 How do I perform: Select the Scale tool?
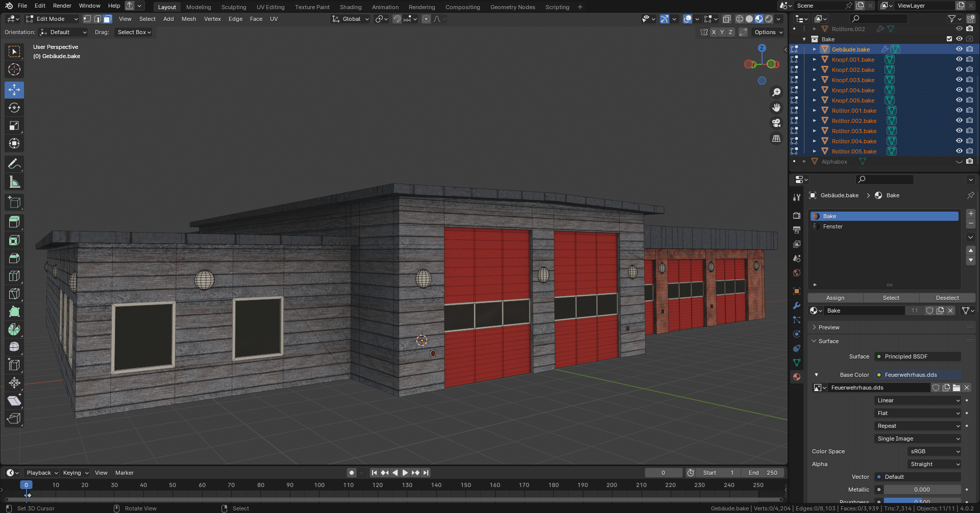14,125
